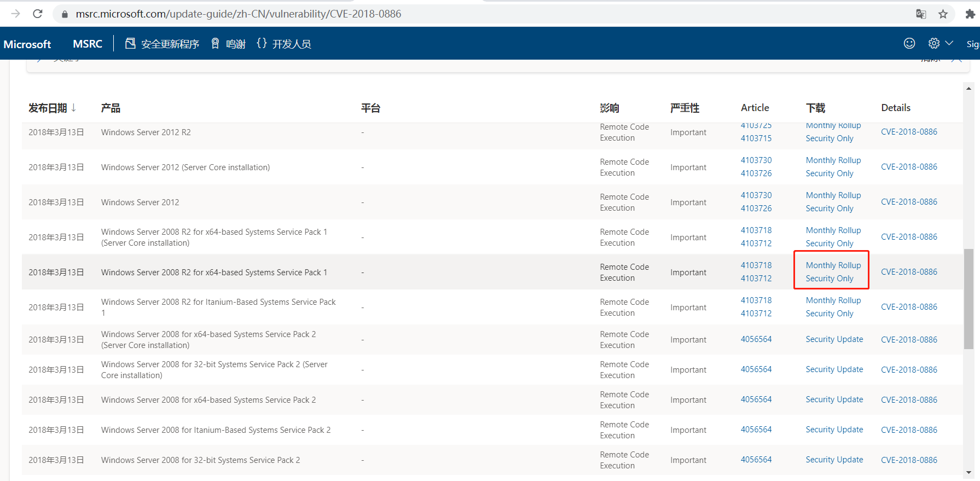Screen dimensions: 980x481
Task: Sort by the 发布日期 column header
Action: (53, 108)
